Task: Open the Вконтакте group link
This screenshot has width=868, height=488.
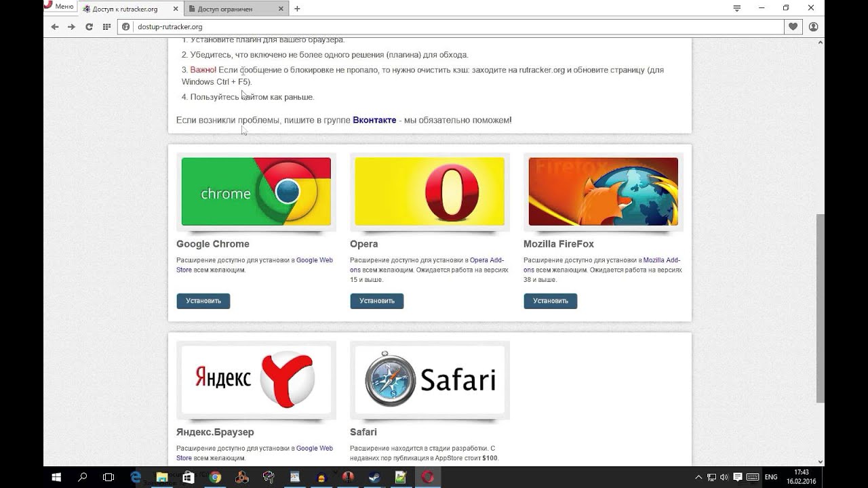Action: point(374,120)
